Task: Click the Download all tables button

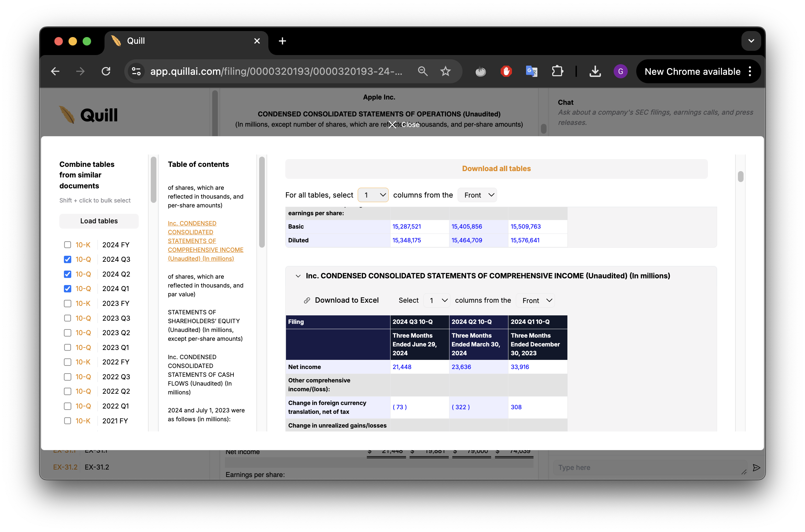Action: pos(496,169)
